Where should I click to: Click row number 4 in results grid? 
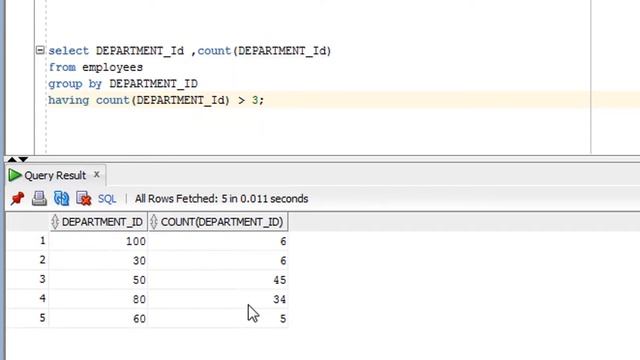coord(28,299)
